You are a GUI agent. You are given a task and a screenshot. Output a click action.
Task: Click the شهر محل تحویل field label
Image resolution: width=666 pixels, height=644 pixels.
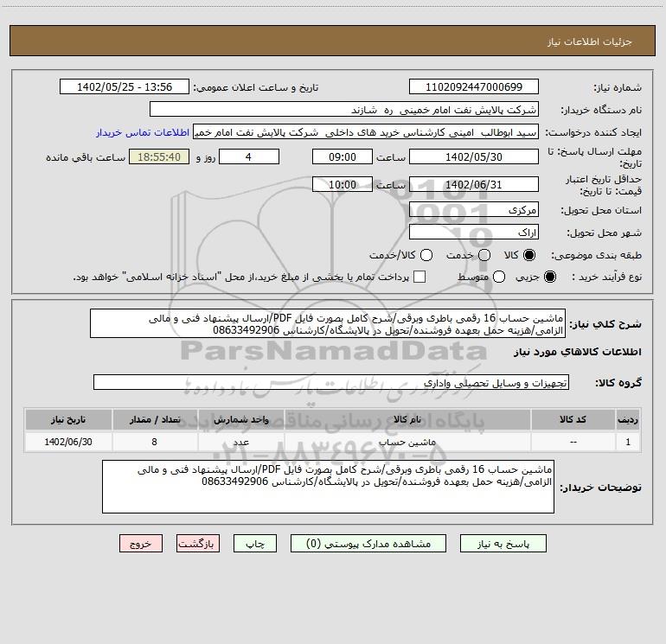[x=605, y=233]
